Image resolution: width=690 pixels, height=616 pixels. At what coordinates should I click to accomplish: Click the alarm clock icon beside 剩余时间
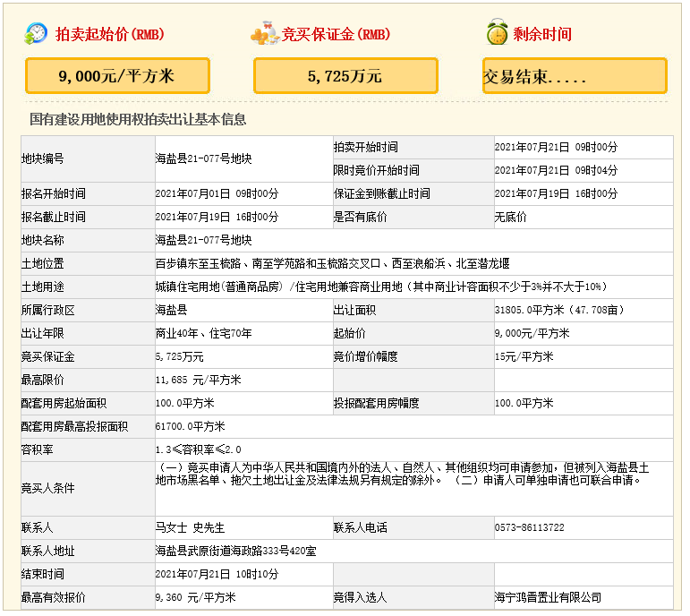497,34
